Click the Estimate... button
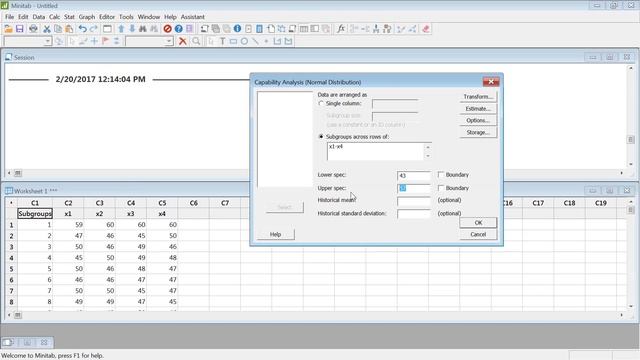The image size is (640, 360). [x=478, y=109]
